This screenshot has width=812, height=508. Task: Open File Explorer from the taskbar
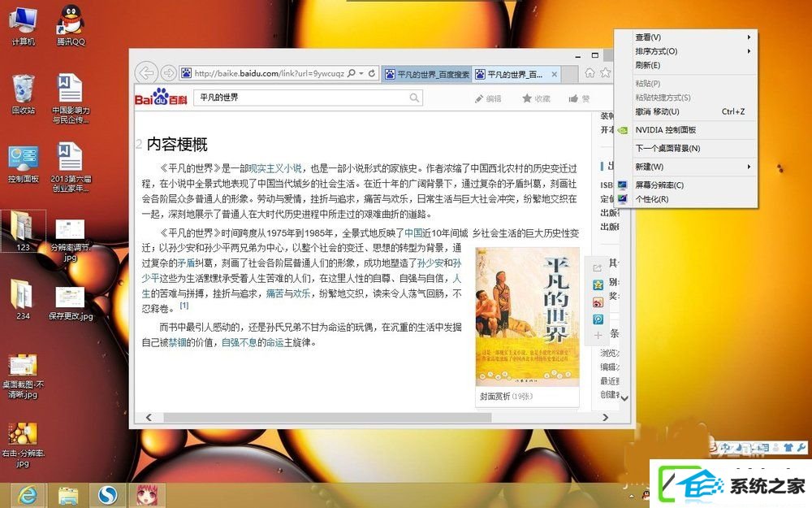click(x=68, y=495)
